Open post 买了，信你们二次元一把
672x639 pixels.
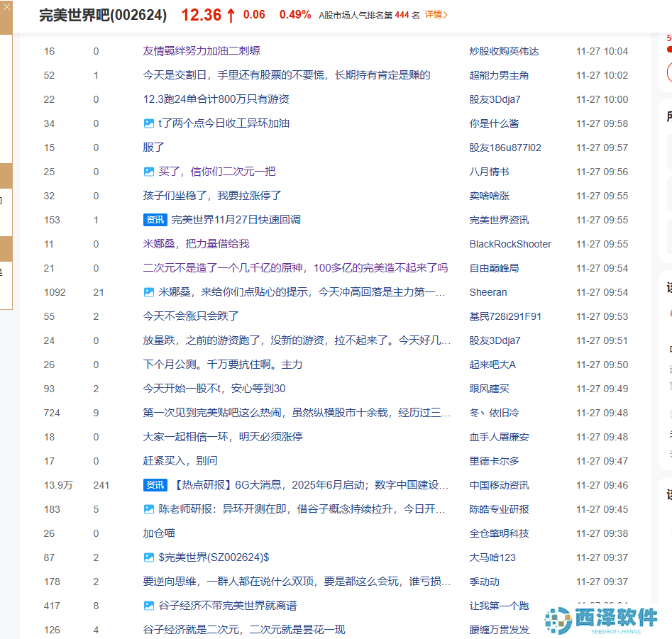pos(217,172)
